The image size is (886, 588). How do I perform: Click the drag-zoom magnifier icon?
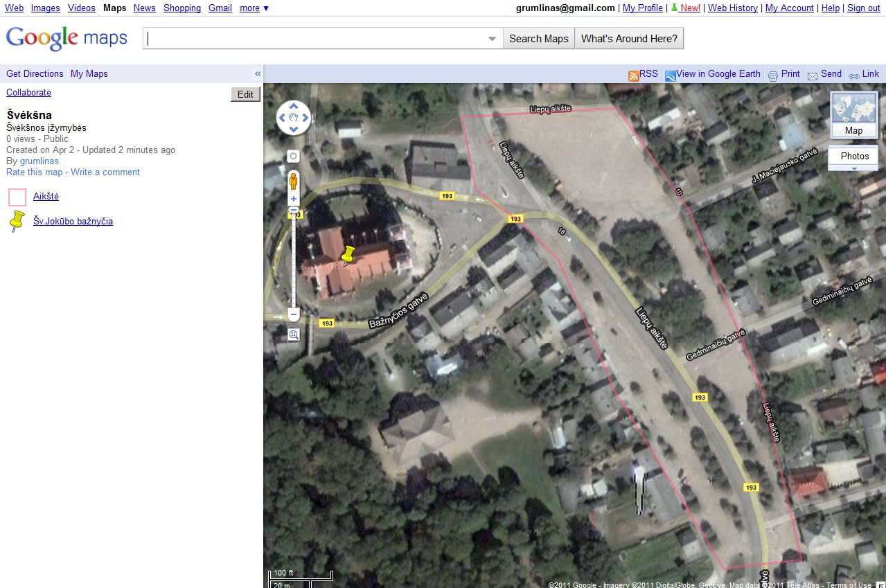[x=293, y=335]
